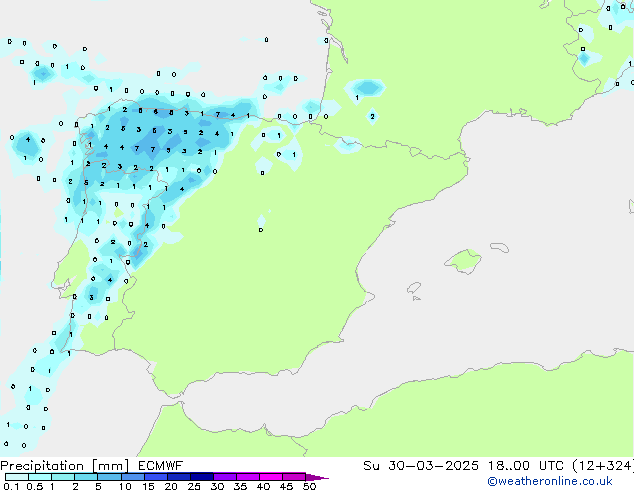The width and height of the screenshot is (634, 490).
Task: Click the "ECMWF" model label
Action: (x=161, y=466)
